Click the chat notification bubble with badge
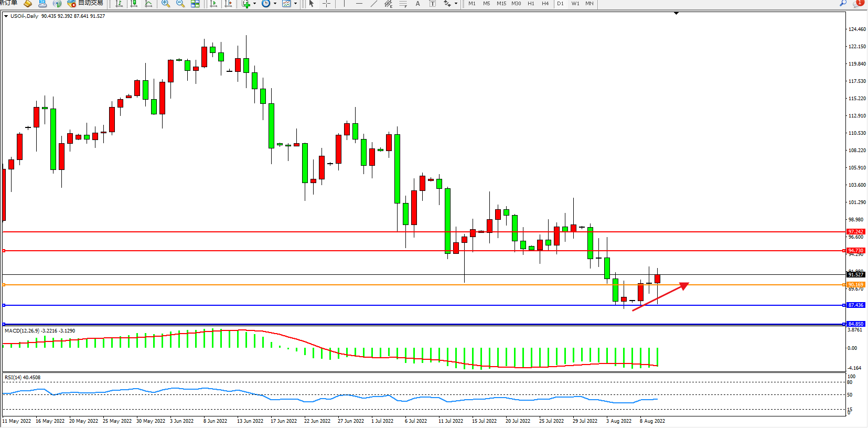 (858, 3)
